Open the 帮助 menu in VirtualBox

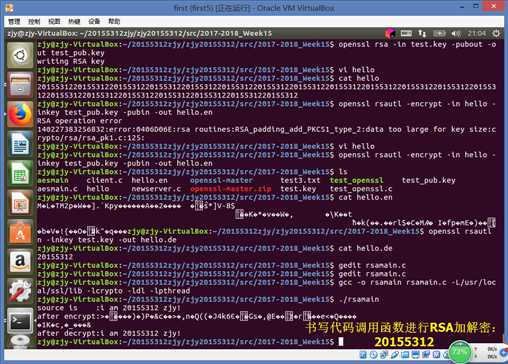[114, 22]
